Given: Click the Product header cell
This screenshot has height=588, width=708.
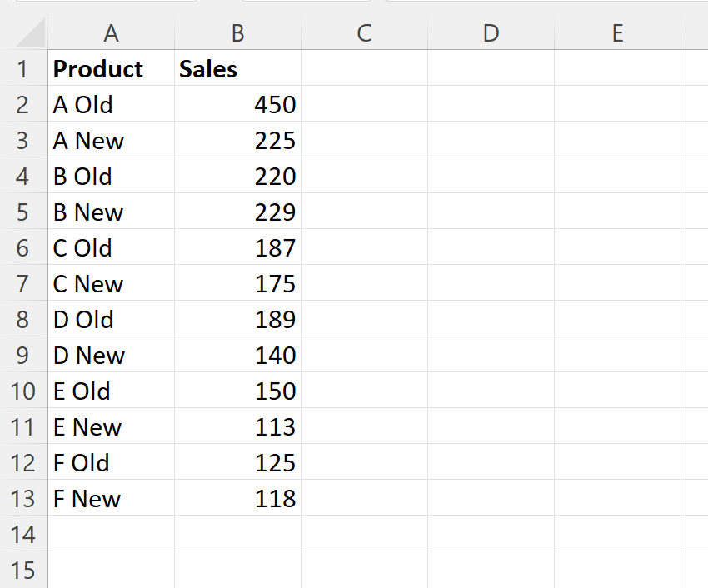Looking at the screenshot, I should pyautogui.click(x=111, y=67).
